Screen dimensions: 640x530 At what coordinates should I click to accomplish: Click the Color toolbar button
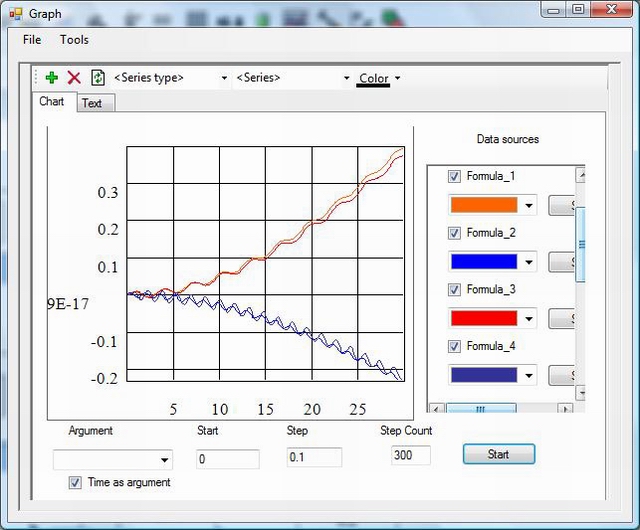(x=373, y=78)
